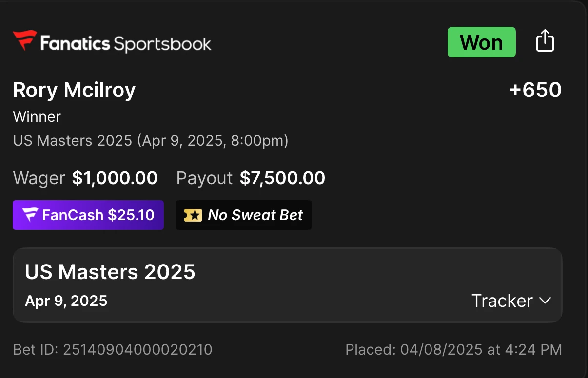
Task: Click the Apr 9, 2025 date in card
Action: tap(66, 301)
